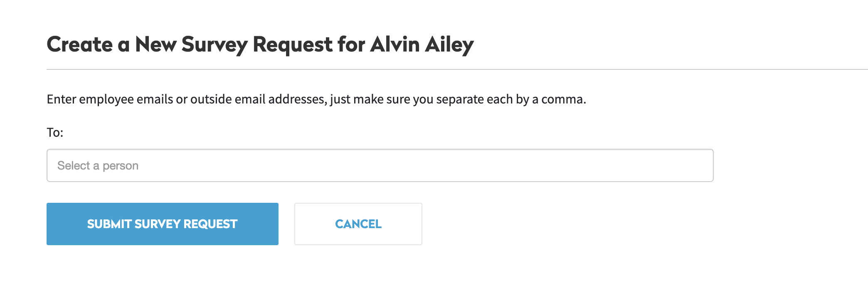
Task: Click the word 'Survey' in the page heading
Action: (x=215, y=44)
